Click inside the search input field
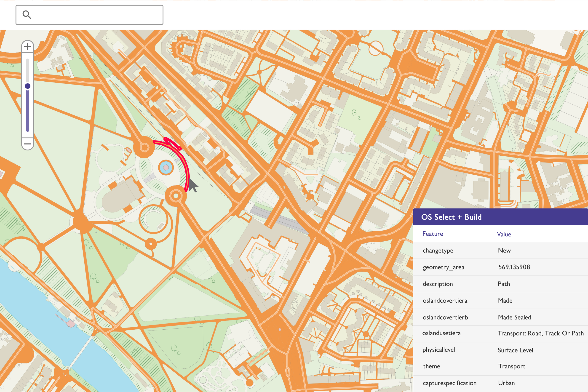The image size is (588, 392). (x=97, y=15)
